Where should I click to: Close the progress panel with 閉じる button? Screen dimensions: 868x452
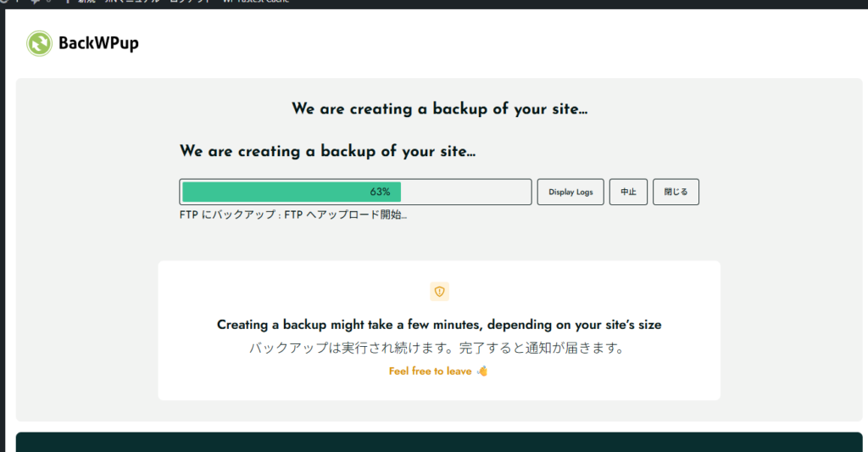[676, 193]
